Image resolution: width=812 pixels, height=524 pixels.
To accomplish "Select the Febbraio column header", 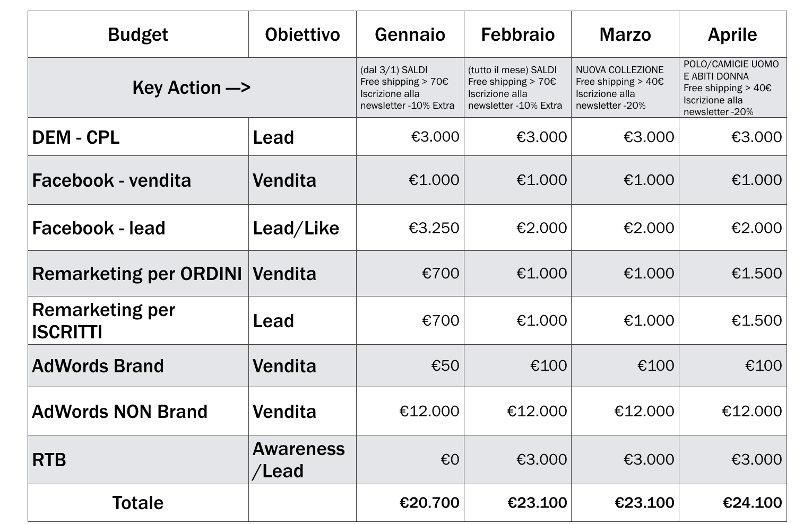I will point(517,35).
